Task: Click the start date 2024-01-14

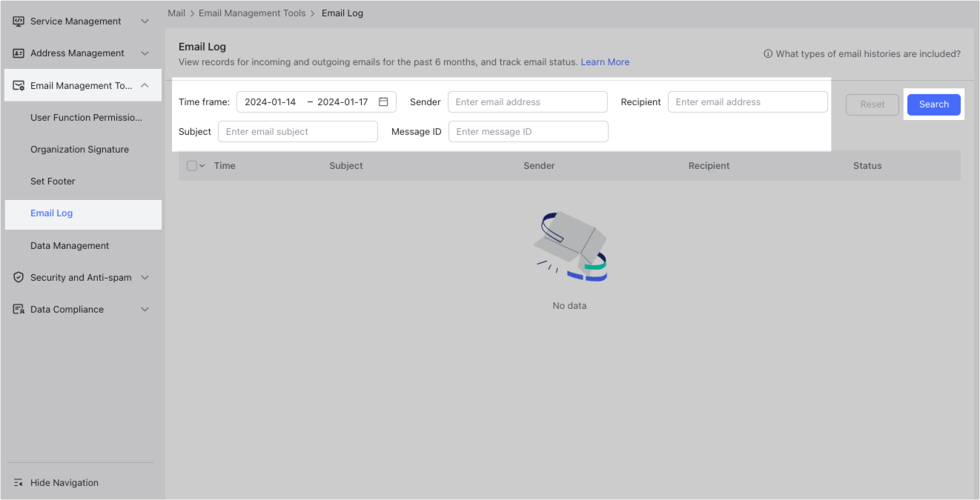Action: click(270, 102)
